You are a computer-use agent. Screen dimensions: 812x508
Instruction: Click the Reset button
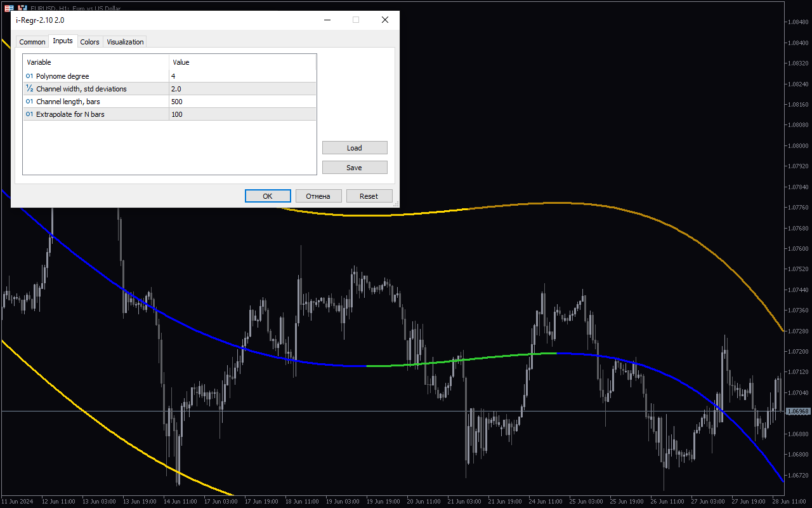369,196
